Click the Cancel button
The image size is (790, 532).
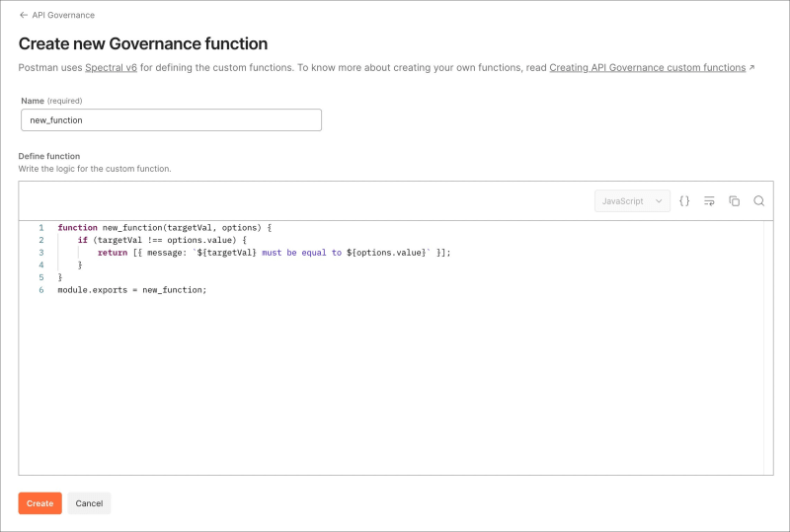pyautogui.click(x=89, y=503)
